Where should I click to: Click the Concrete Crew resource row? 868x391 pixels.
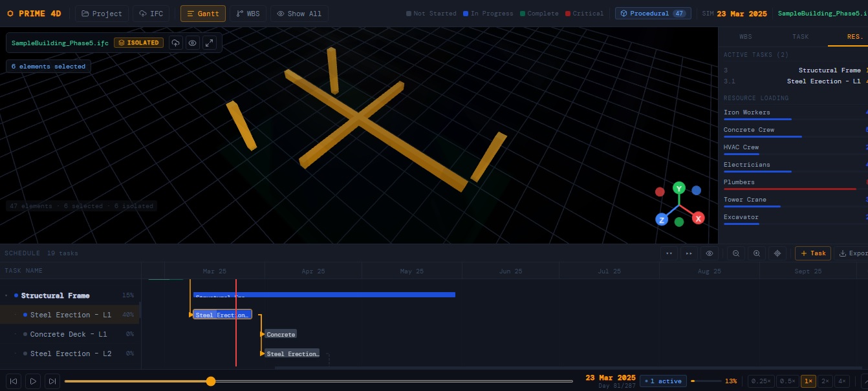click(x=796, y=131)
